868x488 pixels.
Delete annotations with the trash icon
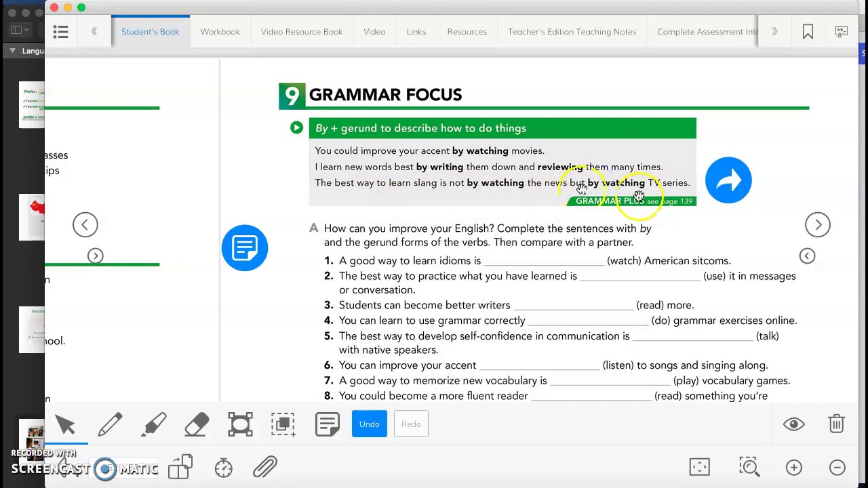(x=836, y=424)
